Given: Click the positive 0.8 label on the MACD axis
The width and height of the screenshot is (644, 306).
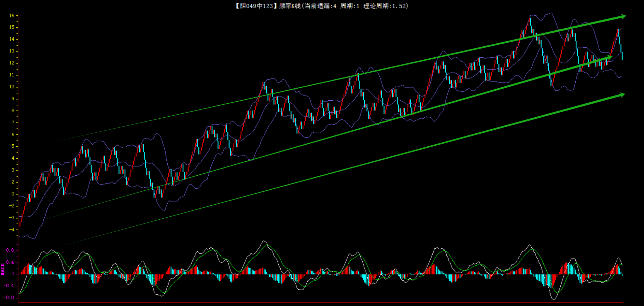Looking at the screenshot, I should click(x=10, y=250).
